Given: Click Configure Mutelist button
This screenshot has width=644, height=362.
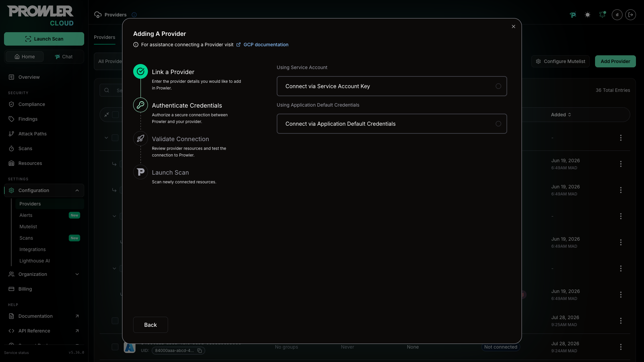Looking at the screenshot, I should tap(560, 61).
